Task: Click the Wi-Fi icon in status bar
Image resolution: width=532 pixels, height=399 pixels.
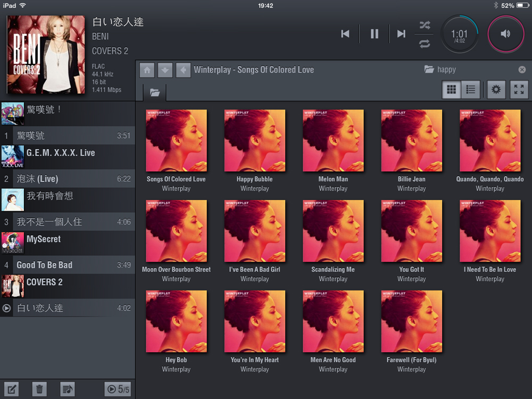Action: click(23, 5)
